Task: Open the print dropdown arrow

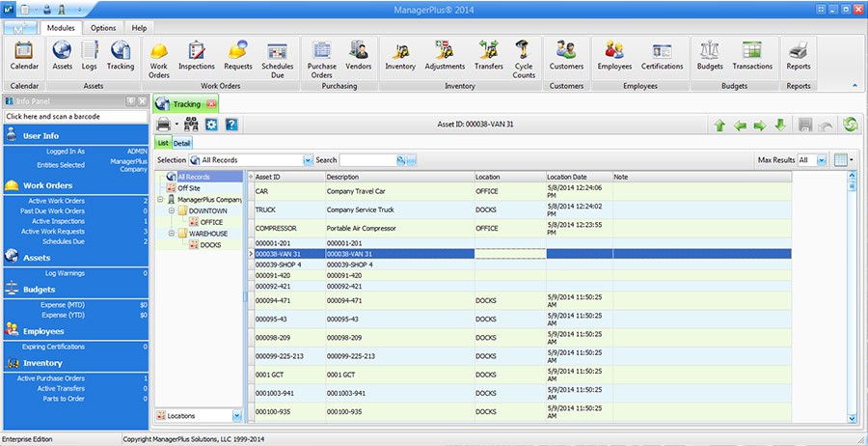Action: pyautogui.click(x=176, y=125)
